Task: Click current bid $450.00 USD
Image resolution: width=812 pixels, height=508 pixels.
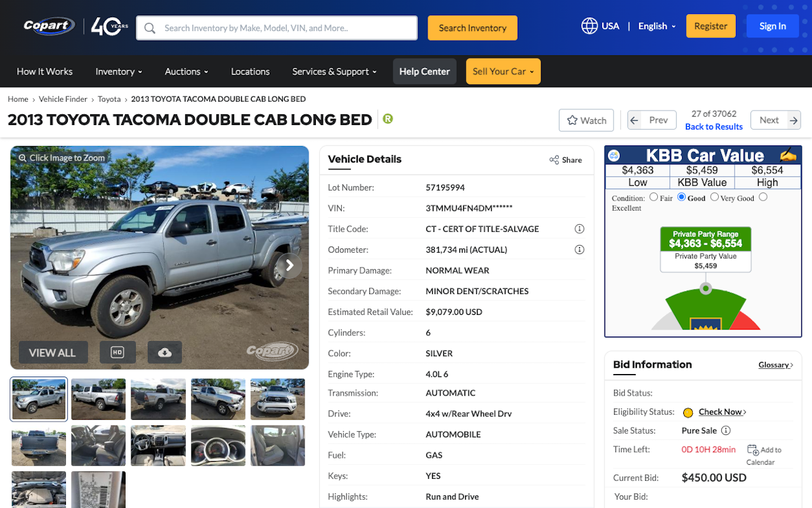Action: tap(714, 478)
